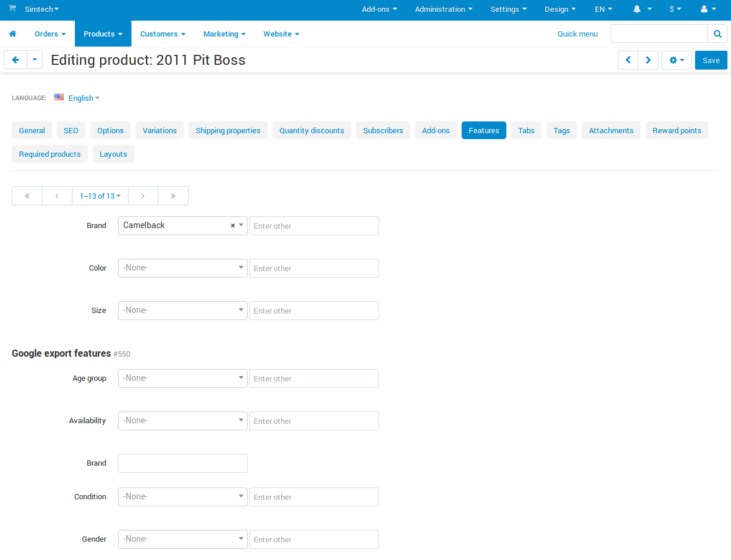Image resolution: width=731 pixels, height=560 pixels.
Task: Click the Google export Brand text field
Action: point(183,463)
